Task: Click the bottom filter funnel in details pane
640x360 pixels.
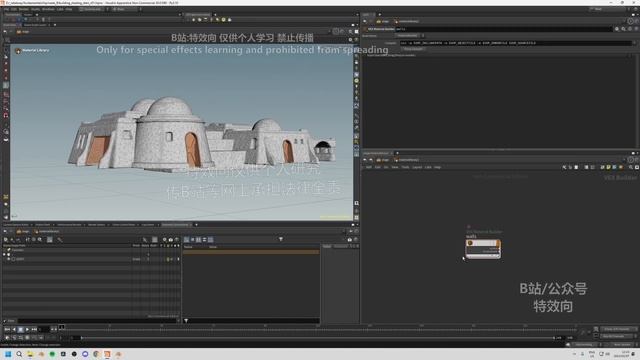Action: point(186,321)
